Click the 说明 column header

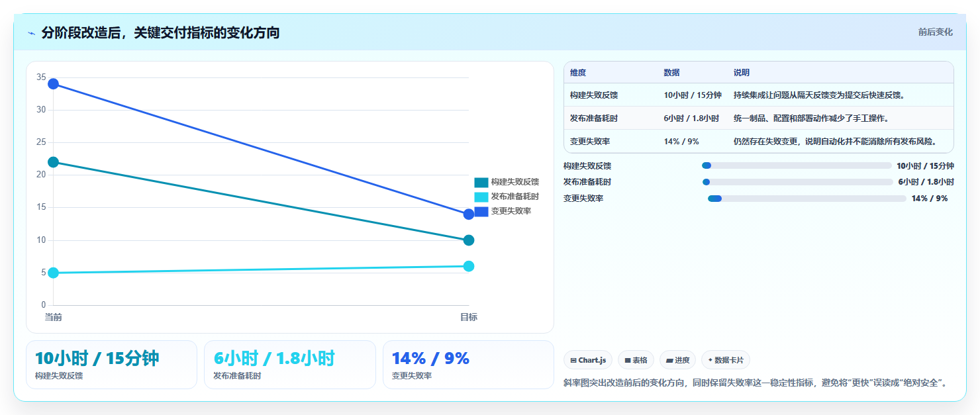click(x=742, y=73)
